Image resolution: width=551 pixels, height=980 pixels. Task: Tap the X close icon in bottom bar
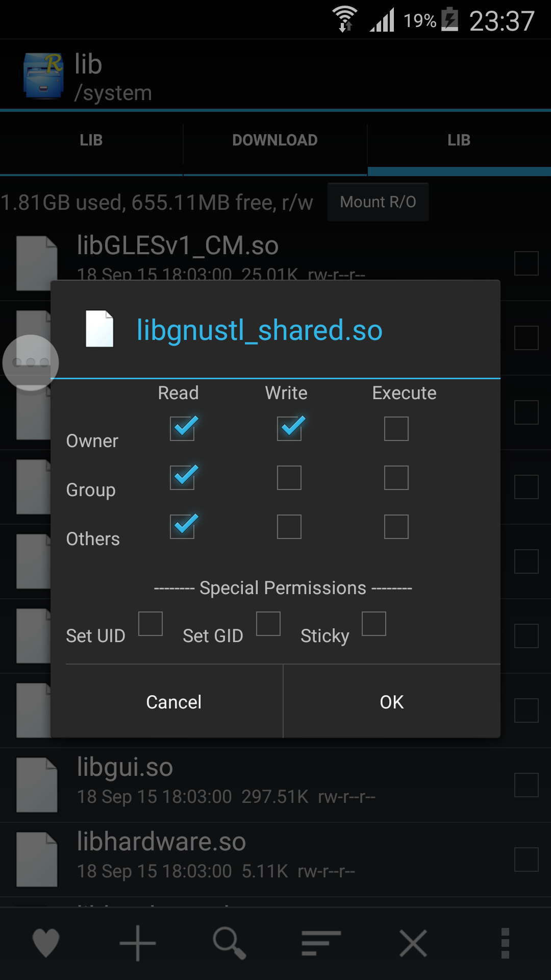pyautogui.click(x=413, y=943)
